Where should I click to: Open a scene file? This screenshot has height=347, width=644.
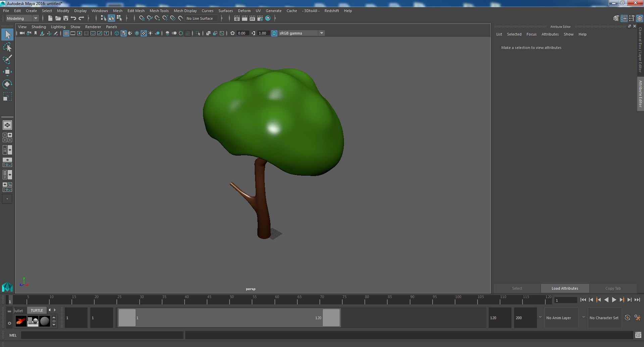[58, 18]
